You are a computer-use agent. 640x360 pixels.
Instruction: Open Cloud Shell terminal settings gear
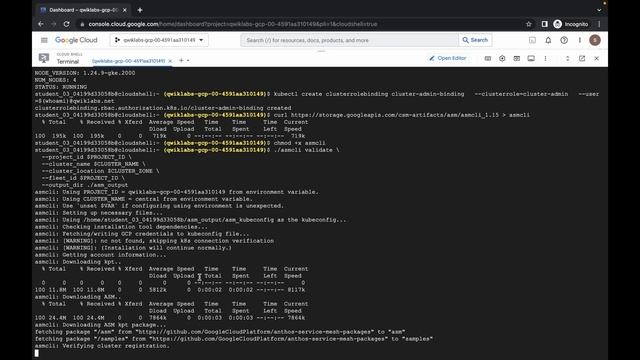coord(502,58)
